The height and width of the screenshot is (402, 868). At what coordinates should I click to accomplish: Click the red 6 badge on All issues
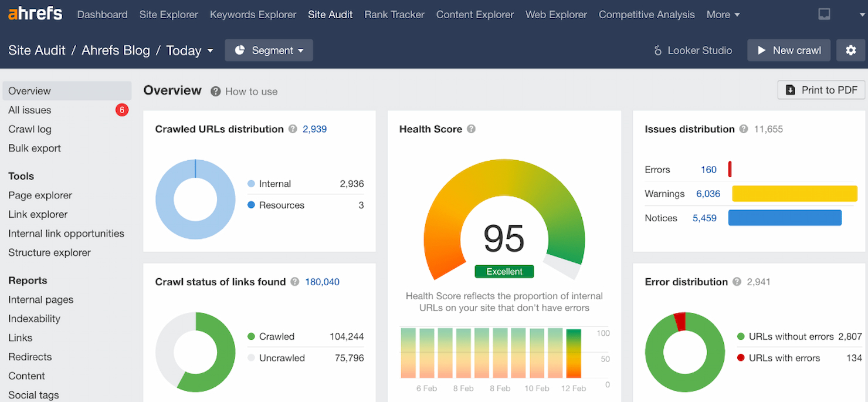click(121, 110)
